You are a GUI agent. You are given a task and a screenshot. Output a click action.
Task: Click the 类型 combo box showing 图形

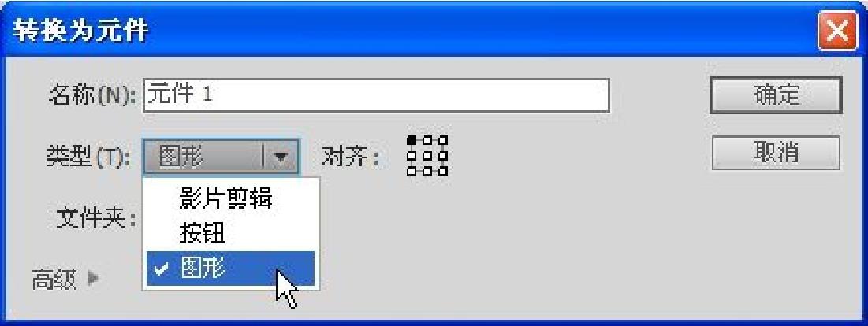221,157
